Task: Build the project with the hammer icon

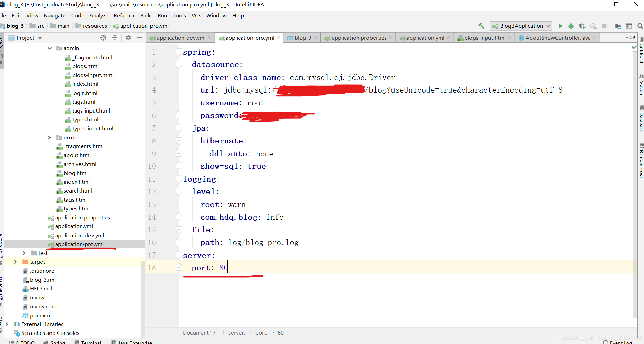Action: (x=481, y=26)
